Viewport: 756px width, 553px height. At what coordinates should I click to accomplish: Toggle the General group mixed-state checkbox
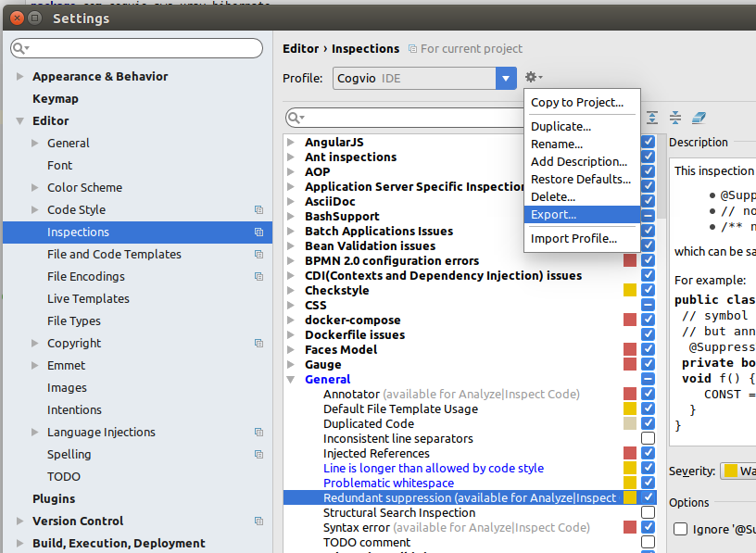(x=648, y=379)
